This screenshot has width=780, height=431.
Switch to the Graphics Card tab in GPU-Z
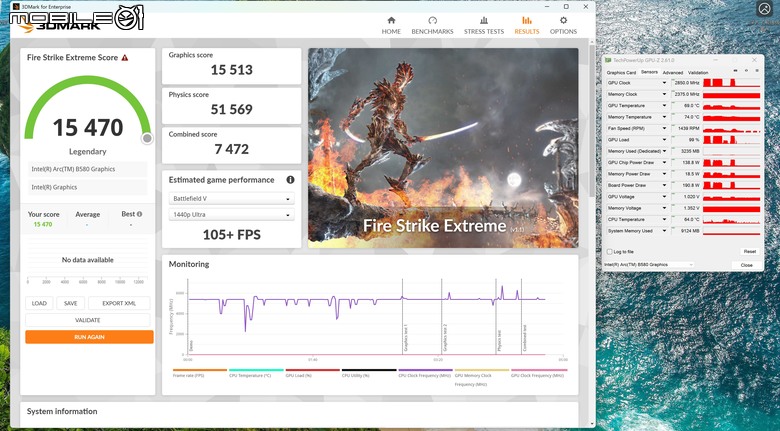[621, 73]
